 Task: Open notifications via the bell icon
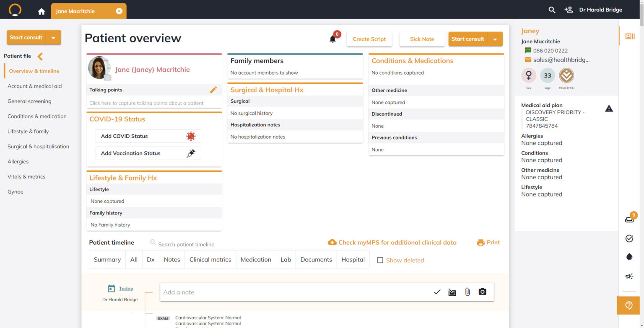coord(332,39)
